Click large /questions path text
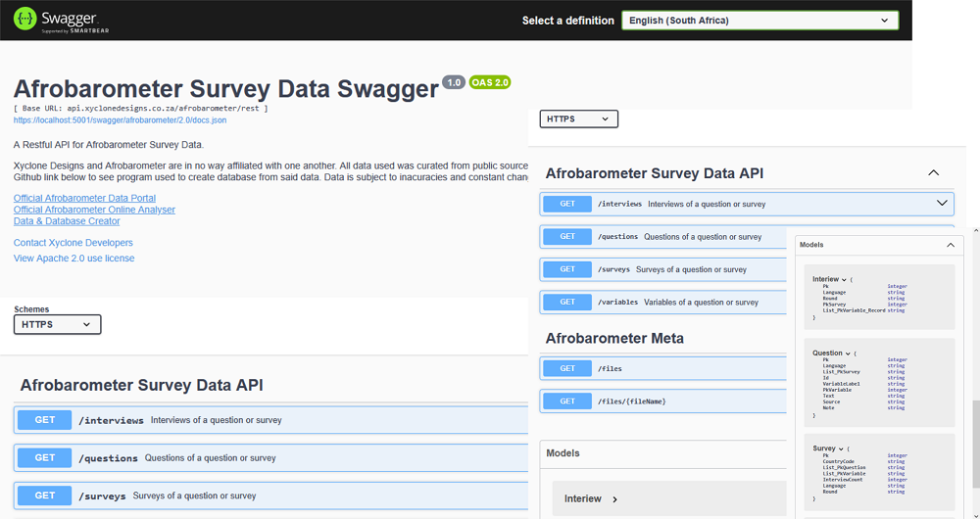 click(108, 457)
